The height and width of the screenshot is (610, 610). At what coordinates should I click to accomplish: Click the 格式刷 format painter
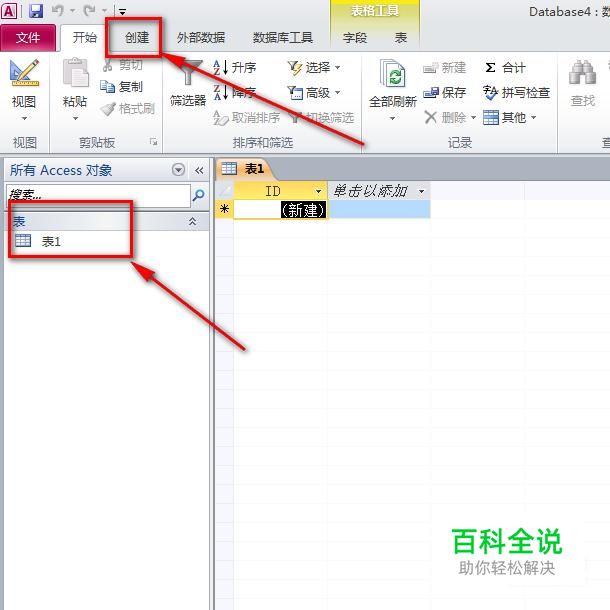128,109
